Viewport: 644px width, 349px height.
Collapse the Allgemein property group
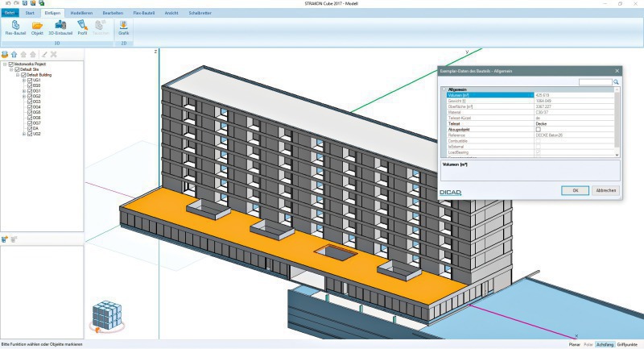pos(444,89)
